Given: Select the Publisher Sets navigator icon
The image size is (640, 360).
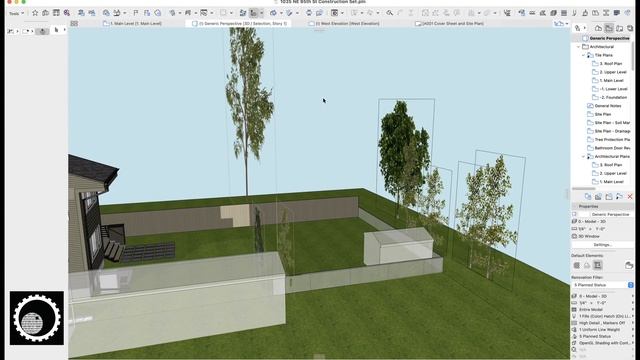Looking at the screenshot, I should (x=630, y=28).
